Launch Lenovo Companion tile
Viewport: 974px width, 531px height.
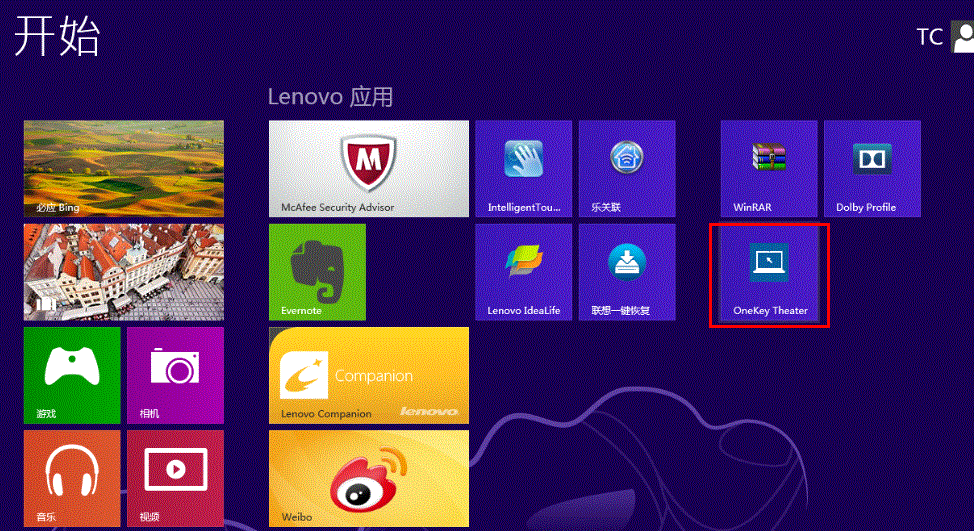pos(369,375)
